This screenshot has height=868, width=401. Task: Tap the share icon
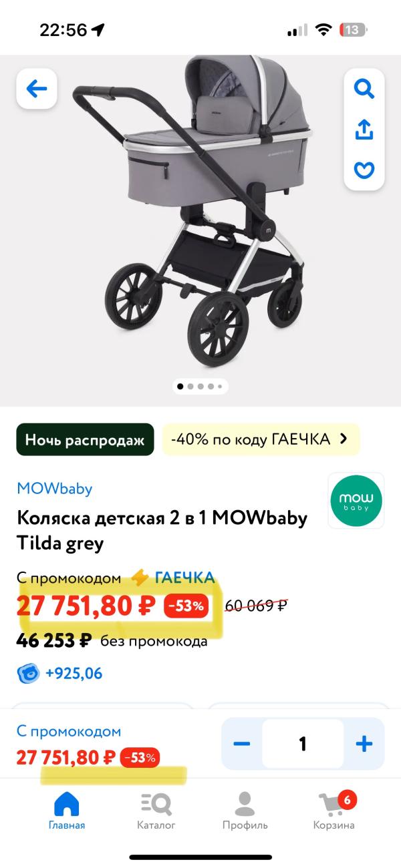364,130
